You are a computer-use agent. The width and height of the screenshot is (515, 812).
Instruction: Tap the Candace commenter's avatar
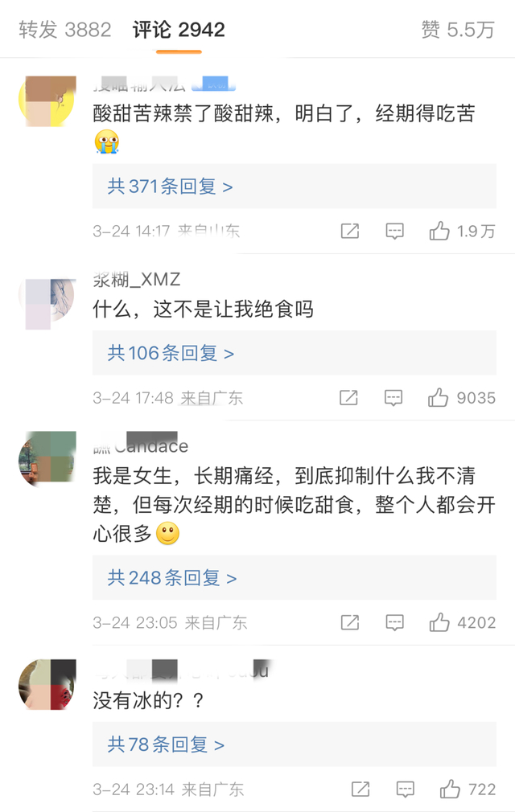[47, 460]
